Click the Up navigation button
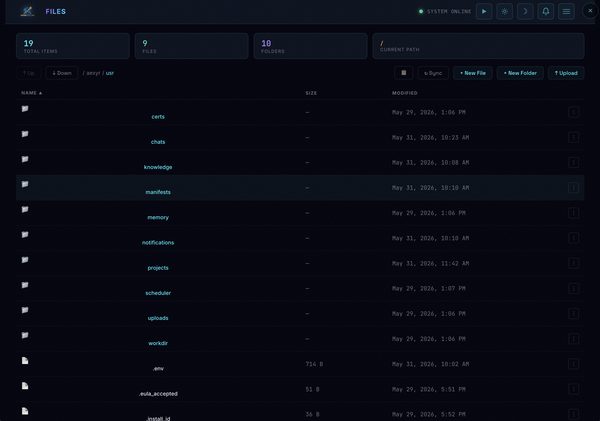This screenshot has height=421, width=600. (29, 73)
